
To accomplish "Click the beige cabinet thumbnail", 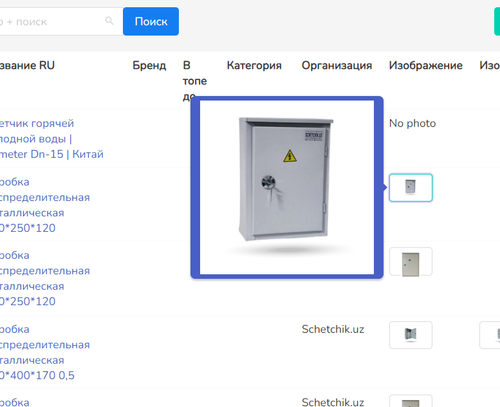I will 411,262.
